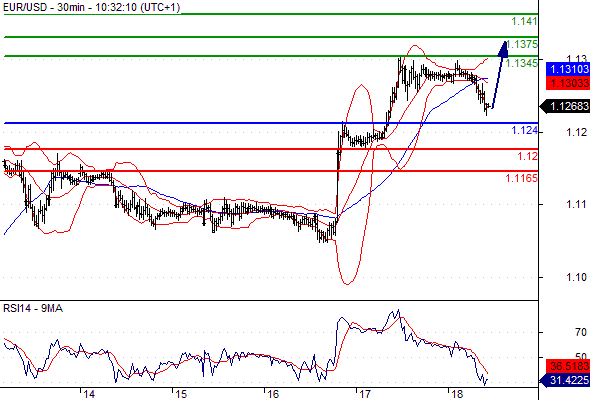Click the blue upward forecast arrow
This screenshot has width=590, height=400.
pyautogui.click(x=499, y=75)
